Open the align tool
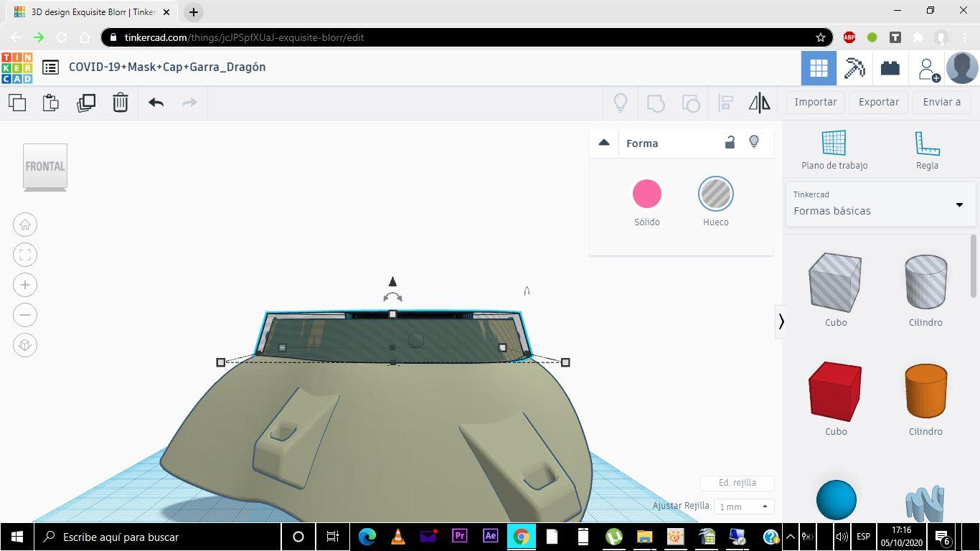Screen dimensions: 980x551 [x=725, y=103]
